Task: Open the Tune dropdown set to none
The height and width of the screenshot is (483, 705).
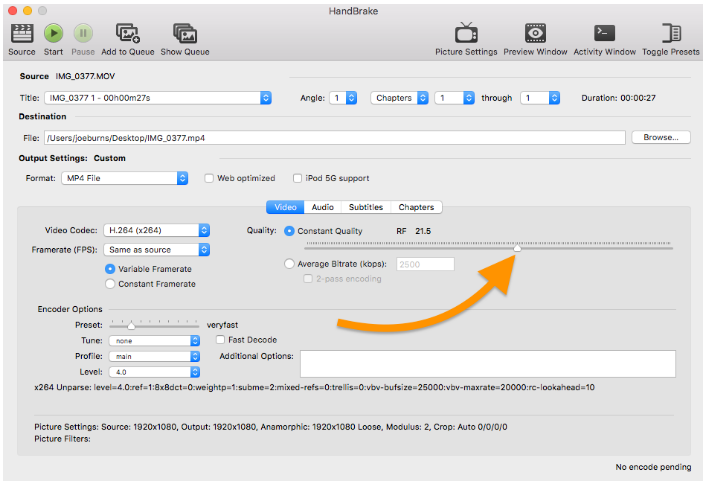Action: [154, 341]
